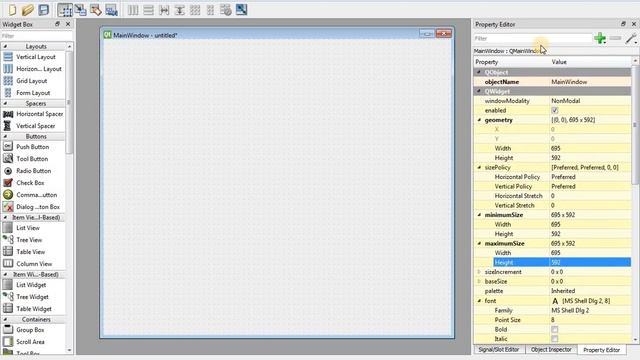Select Horizontal Spacer widget
The height and width of the screenshot is (360, 640).
coord(40,114)
